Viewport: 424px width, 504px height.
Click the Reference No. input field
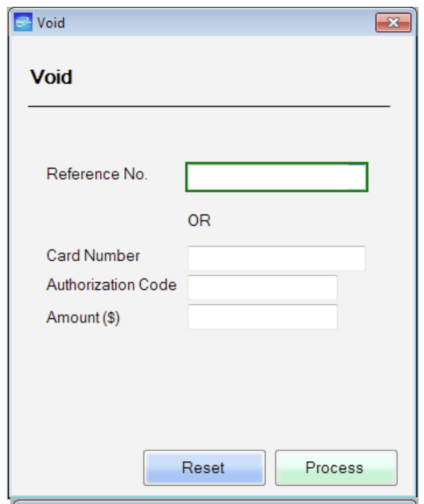[x=277, y=177]
